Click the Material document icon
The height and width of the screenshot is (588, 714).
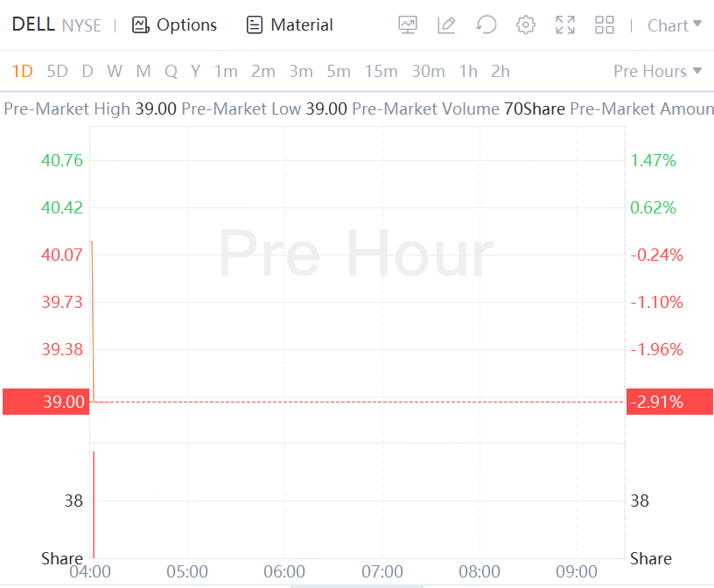(x=255, y=25)
